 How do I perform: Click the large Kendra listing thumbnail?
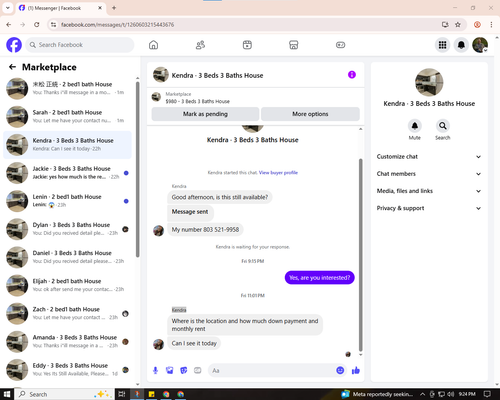(429, 82)
